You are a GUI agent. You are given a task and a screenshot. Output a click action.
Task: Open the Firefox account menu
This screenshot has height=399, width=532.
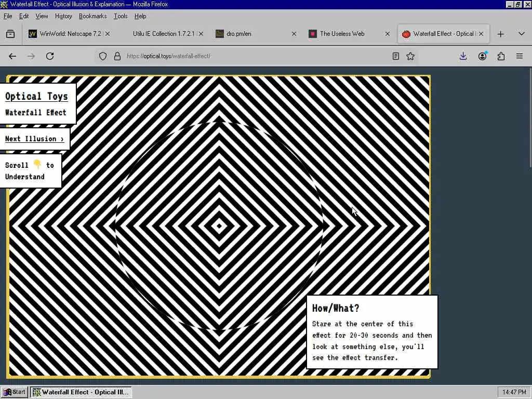click(482, 56)
